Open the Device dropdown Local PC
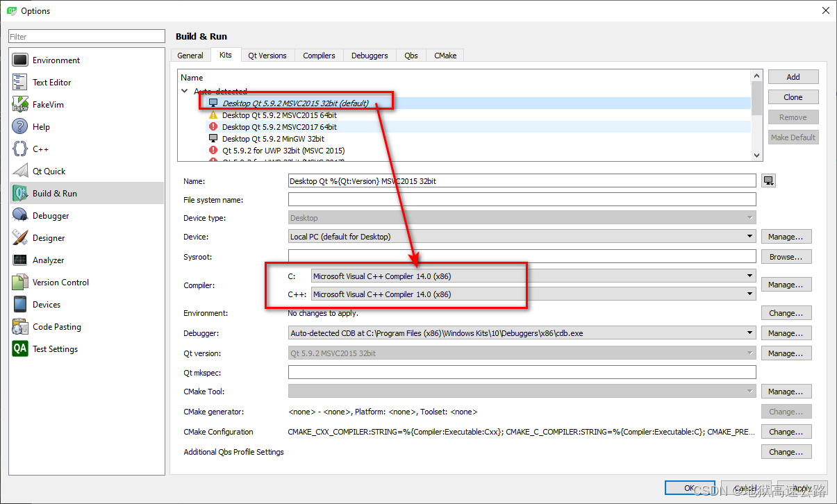837x504 pixels. click(x=522, y=237)
